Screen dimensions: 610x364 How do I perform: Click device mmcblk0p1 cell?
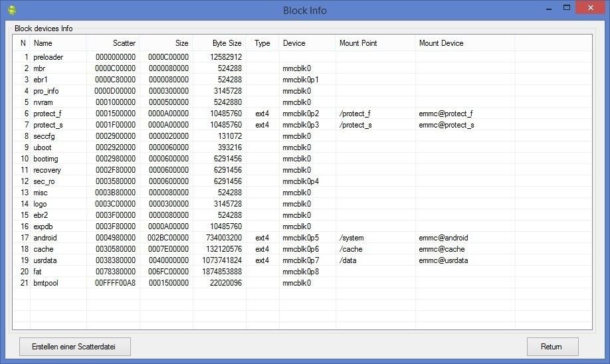pyautogui.click(x=301, y=80)
